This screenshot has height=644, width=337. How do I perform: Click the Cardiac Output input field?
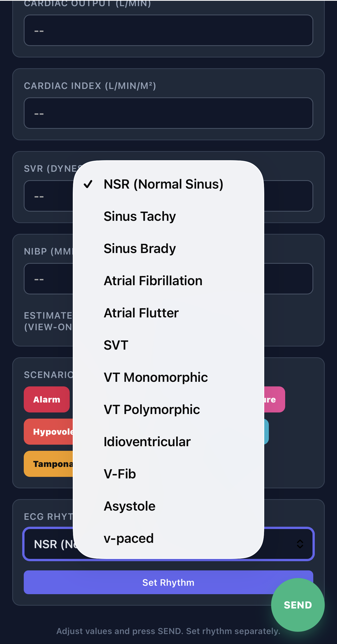[x=168, y=30]
